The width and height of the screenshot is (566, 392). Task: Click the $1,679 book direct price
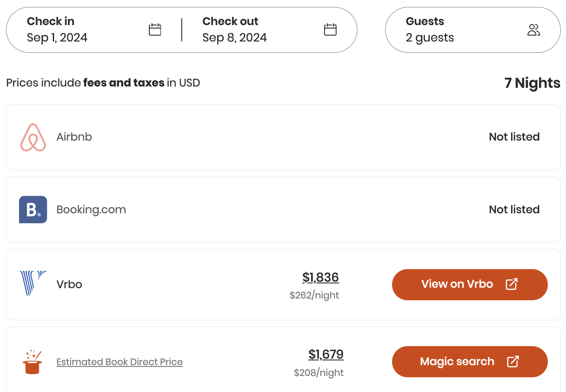pyautogui.click(x=326, y=355)
